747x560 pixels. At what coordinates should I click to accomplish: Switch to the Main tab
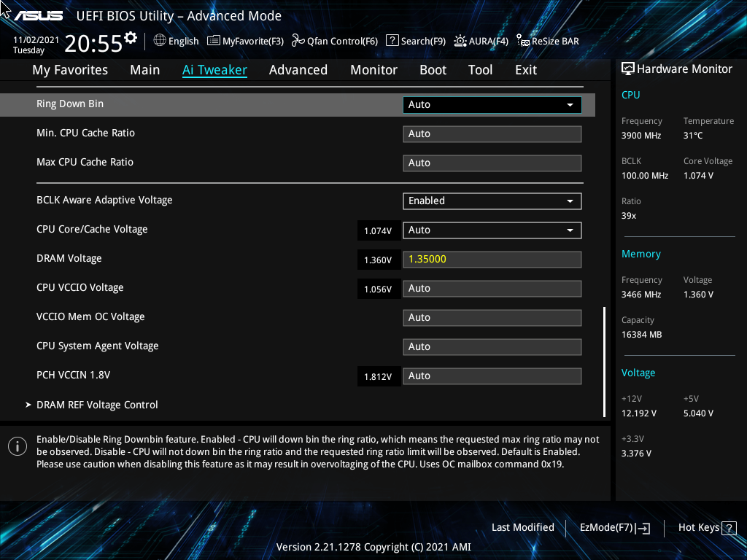point(145,70)
